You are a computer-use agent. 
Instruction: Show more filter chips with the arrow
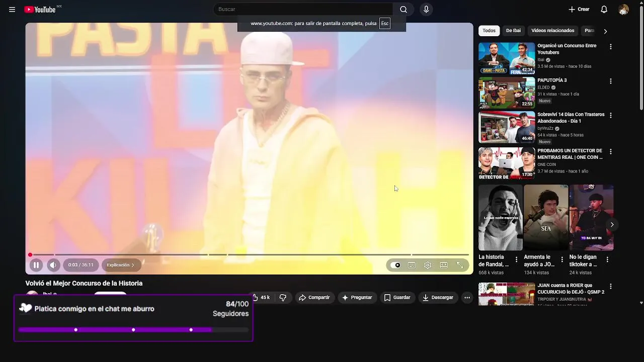coord(605,31)
